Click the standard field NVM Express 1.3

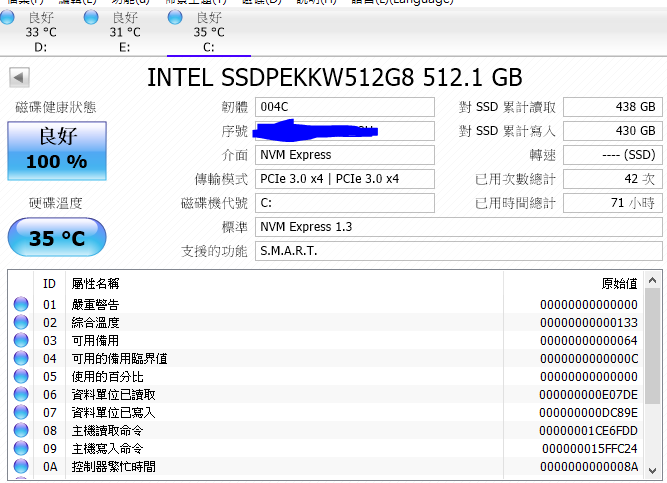coord(459,227)
